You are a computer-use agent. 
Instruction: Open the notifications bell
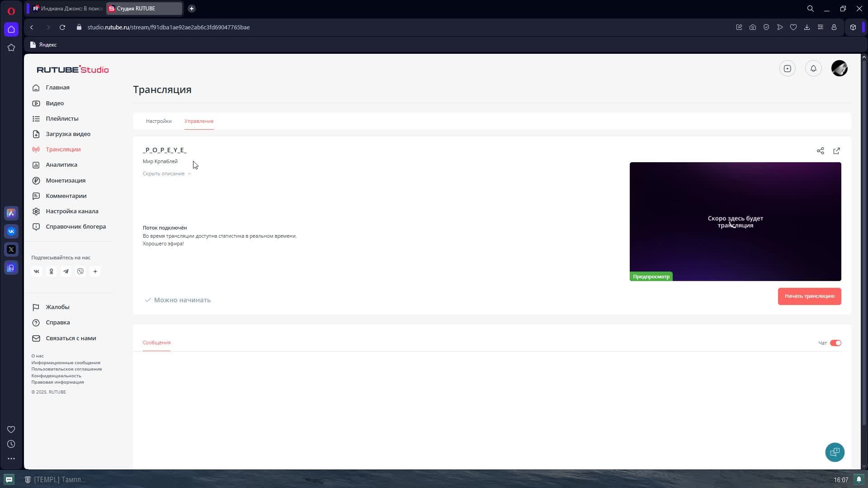click(813, 69)
